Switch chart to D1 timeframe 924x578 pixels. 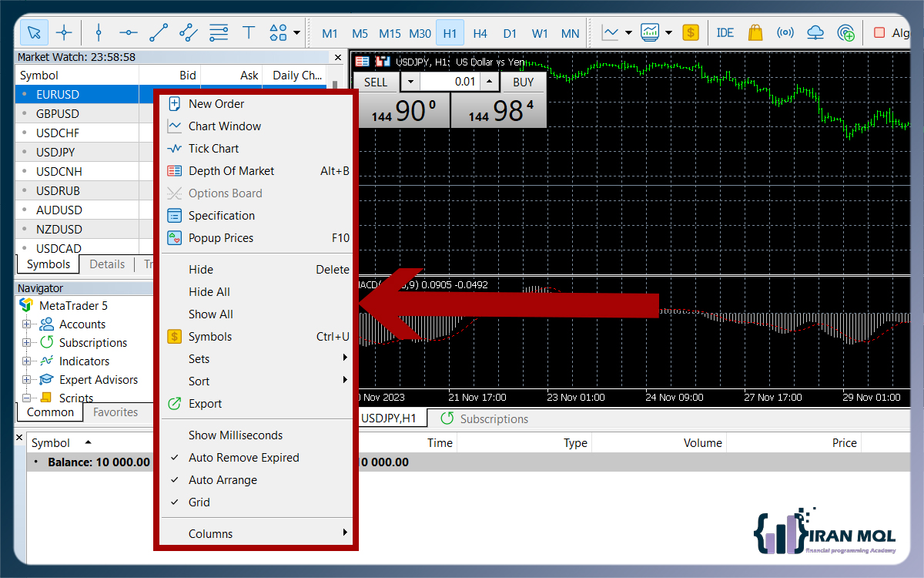click(510, 33)
